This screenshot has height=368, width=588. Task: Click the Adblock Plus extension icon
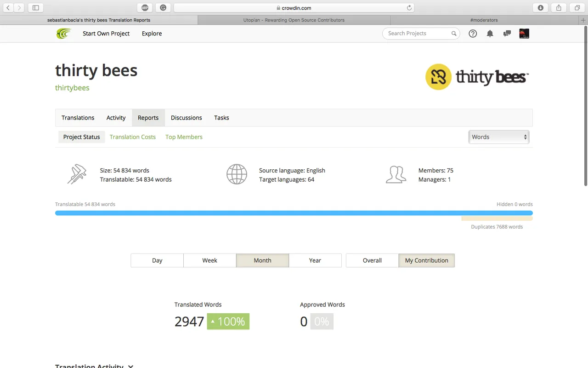tap(145, 7)
